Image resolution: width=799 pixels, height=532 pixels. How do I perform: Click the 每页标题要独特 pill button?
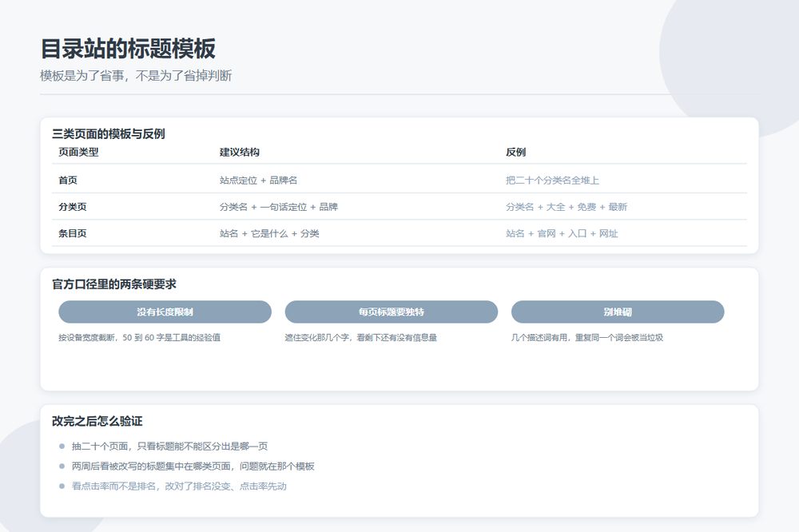(391, 312)
